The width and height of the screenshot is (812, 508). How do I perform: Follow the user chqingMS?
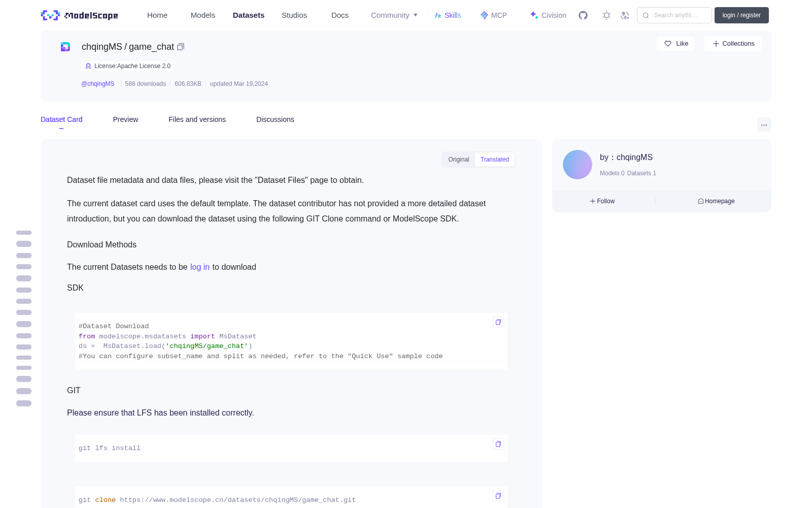(x=602, y=201)
